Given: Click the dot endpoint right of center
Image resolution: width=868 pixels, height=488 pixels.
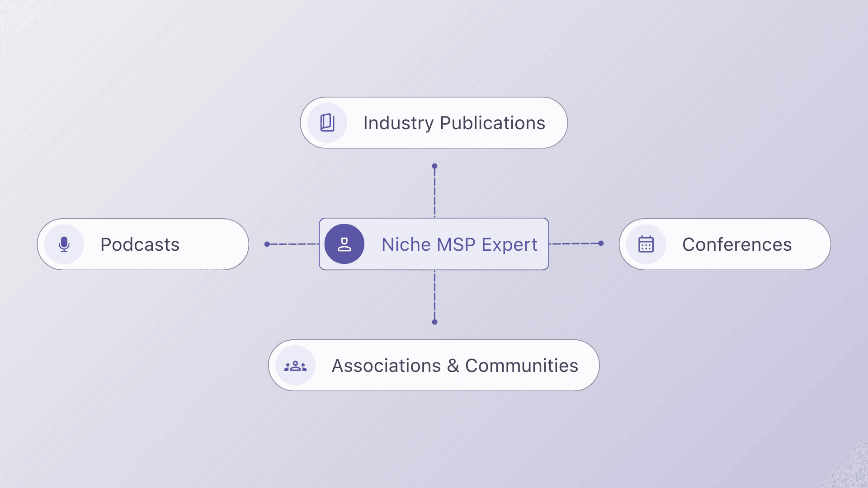Looking at the screenshot, I should 601,244.
